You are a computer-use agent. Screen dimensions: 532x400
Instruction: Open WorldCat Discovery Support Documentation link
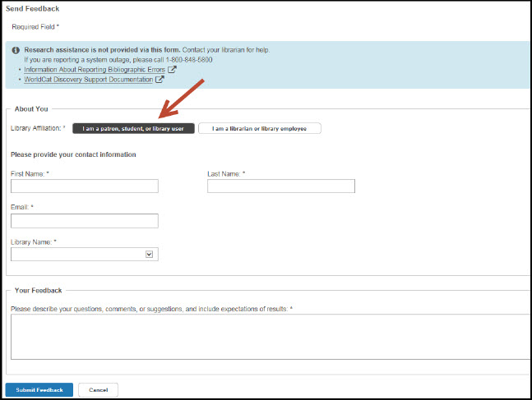pos(89,80)
